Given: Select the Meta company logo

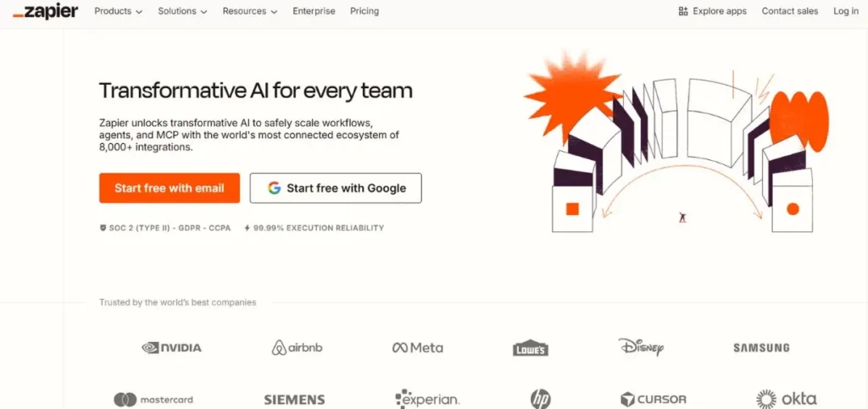Looking at the screenshot, I should (x=417, y=348).
